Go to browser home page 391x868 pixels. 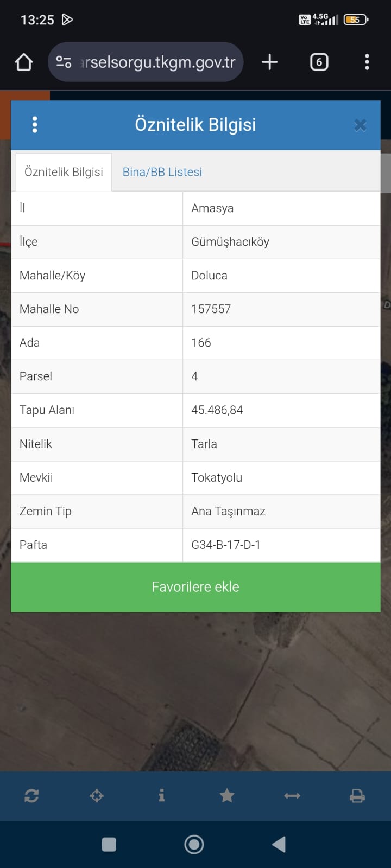(24, 62)
